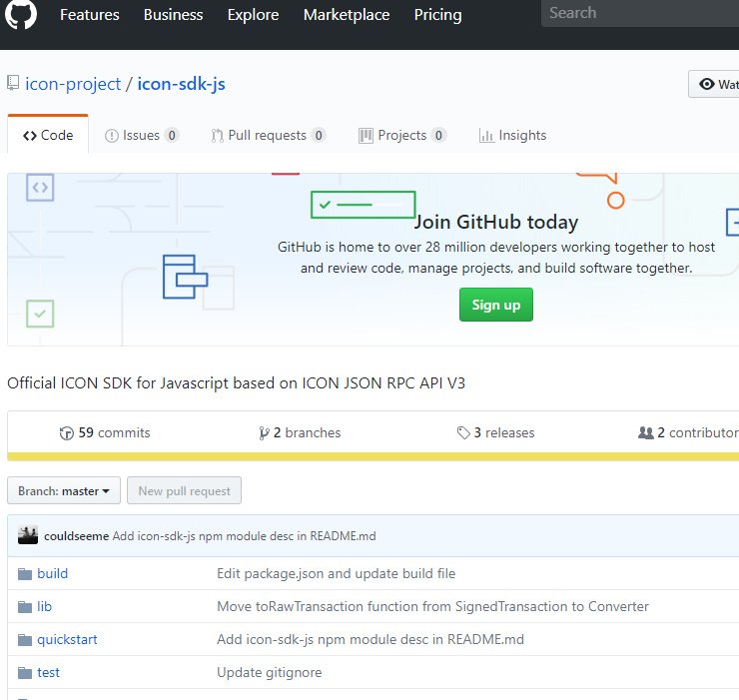Viewport: 739px width, 700px height.
Task: Click the yellow language bar
Action: pos(372,456)
